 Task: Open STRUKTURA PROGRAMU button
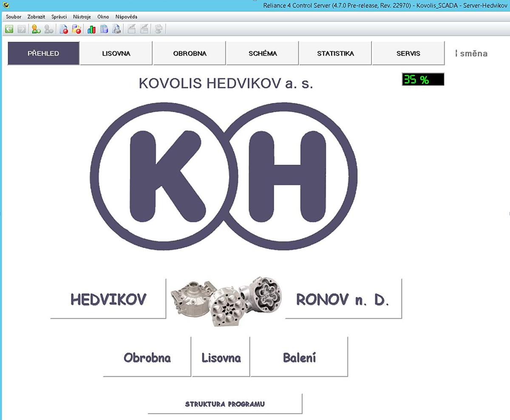pyautogui.click(x=225, y=404)
